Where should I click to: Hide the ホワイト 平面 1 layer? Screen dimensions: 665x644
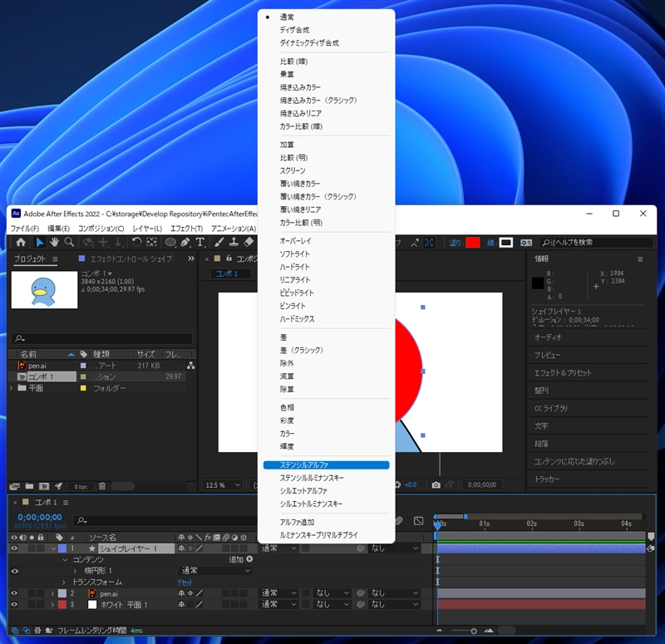click(14, 605)
